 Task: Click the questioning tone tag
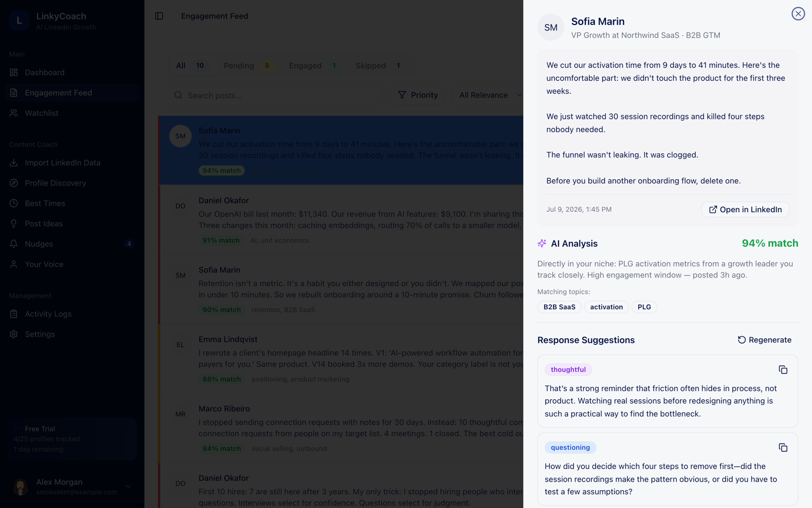pos(570,448)
